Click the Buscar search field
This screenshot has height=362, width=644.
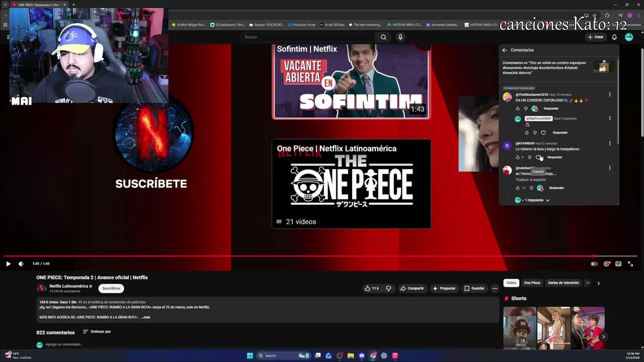click(308, 37)
